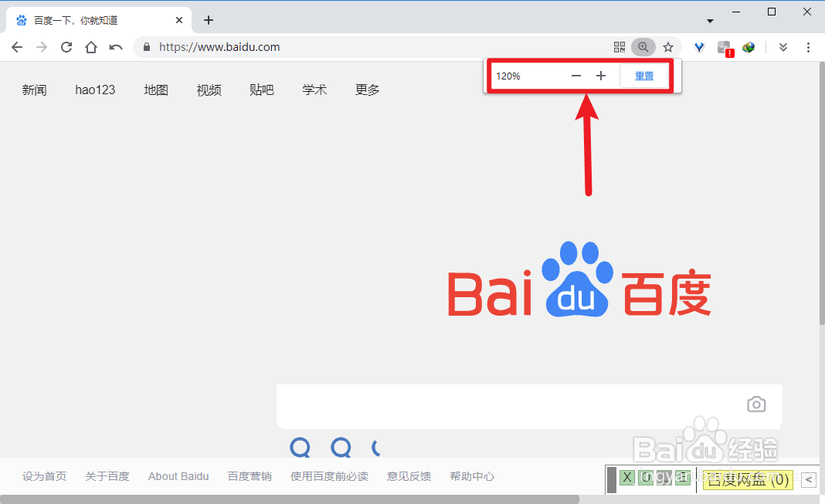Reload the current page

click(66, 47)
